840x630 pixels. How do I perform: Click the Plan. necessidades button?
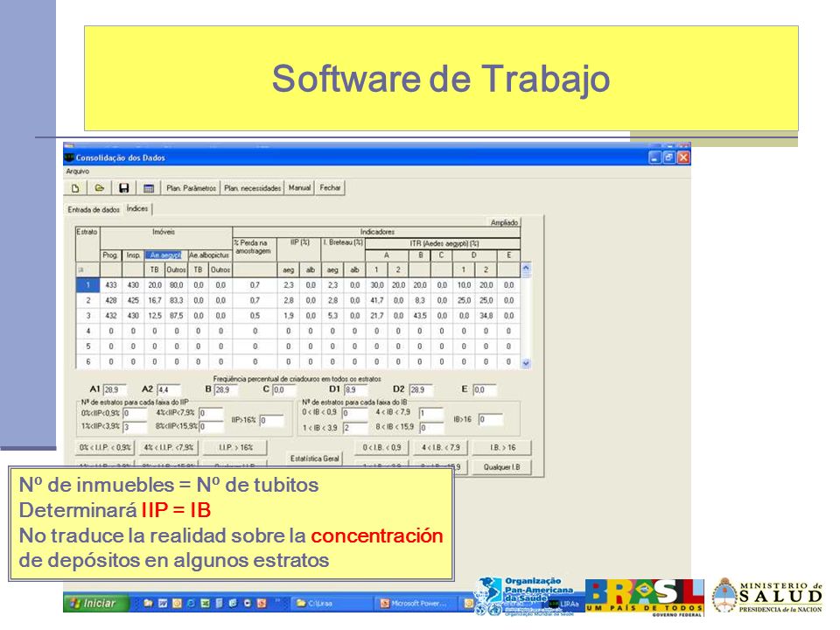(252, 188)
